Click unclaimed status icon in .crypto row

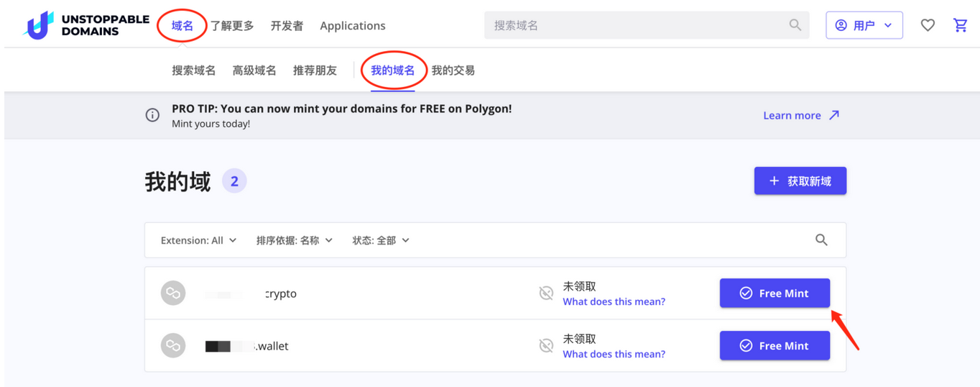[546, 293]
